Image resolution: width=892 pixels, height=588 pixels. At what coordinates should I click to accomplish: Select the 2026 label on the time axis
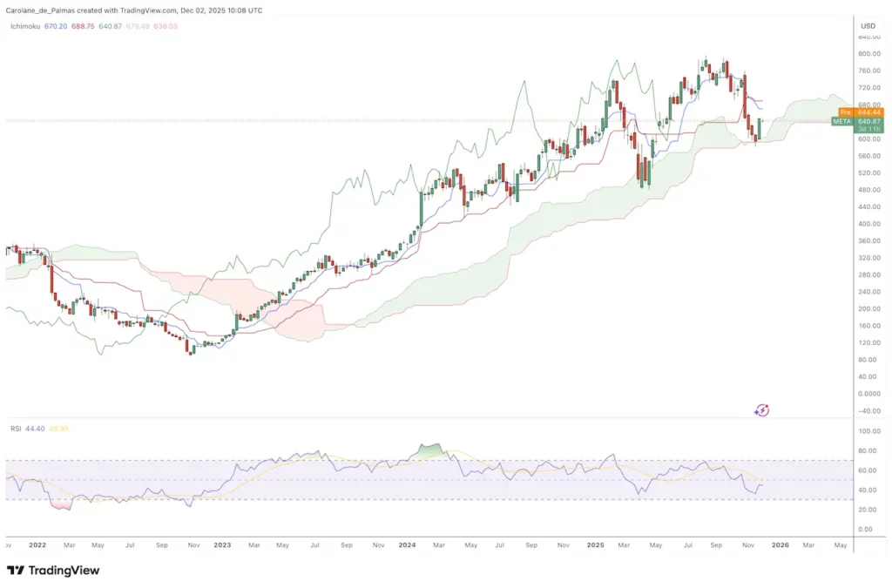pos(780,544)
